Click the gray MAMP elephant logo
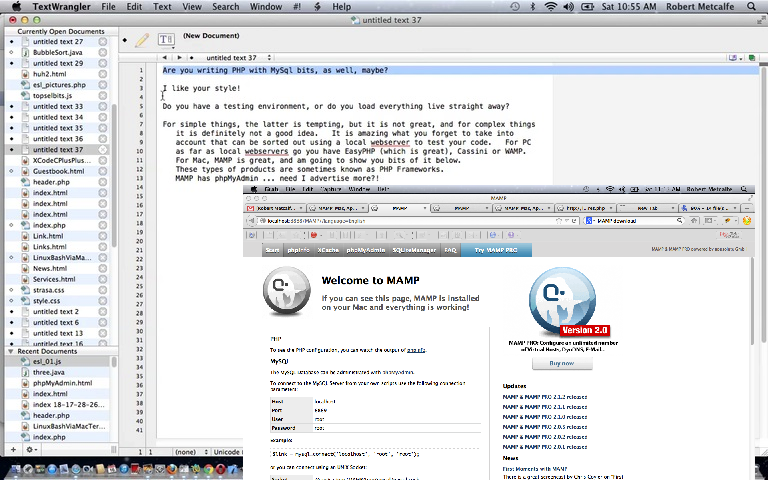768x480 pixels. (287, 291)
